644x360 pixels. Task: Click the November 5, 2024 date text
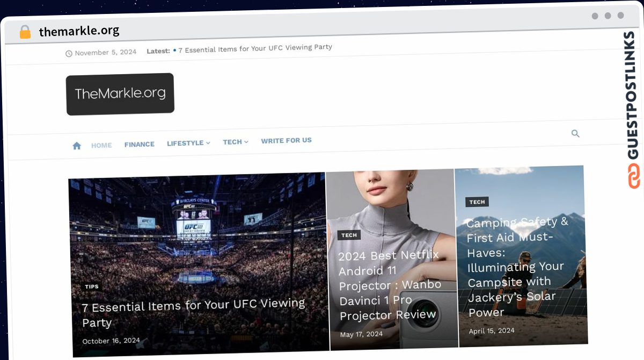tap(106, 52)
